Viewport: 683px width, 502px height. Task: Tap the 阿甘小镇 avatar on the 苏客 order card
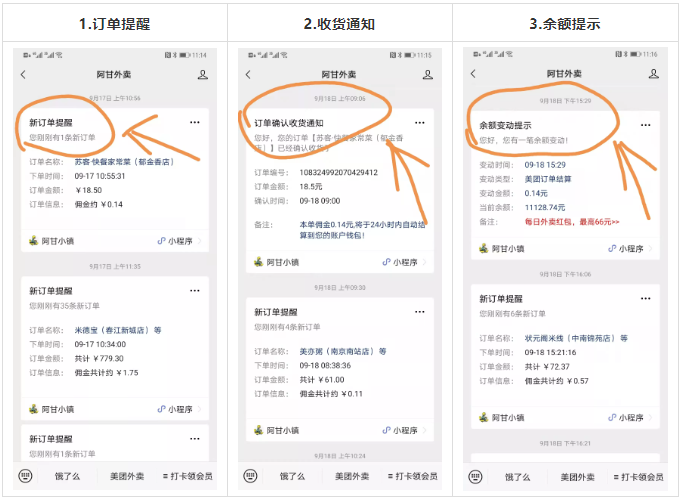(x=34, y=241)
